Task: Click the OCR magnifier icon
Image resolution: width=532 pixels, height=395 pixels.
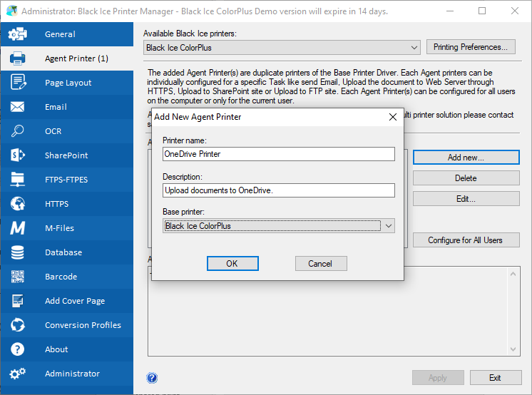Action: (x=18, y=131)
